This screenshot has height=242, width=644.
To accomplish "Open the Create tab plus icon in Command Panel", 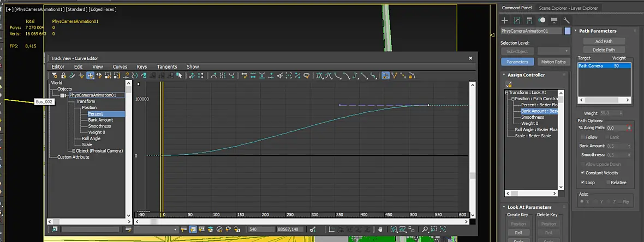I will pos(505,20).
